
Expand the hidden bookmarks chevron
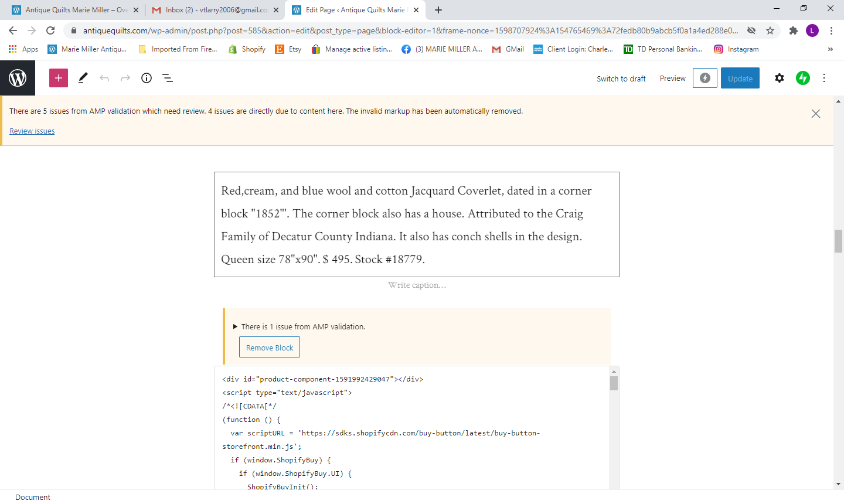[x=830, y=49]
